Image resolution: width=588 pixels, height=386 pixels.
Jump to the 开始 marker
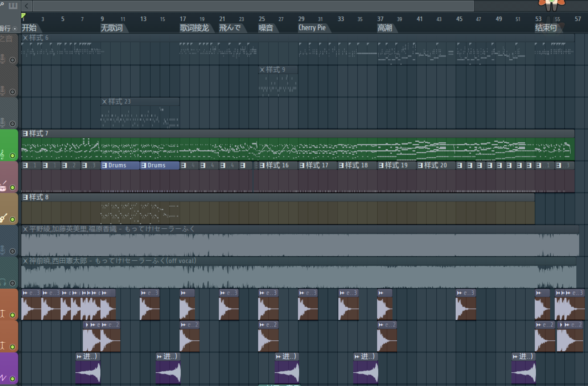(x=29, y=28)
